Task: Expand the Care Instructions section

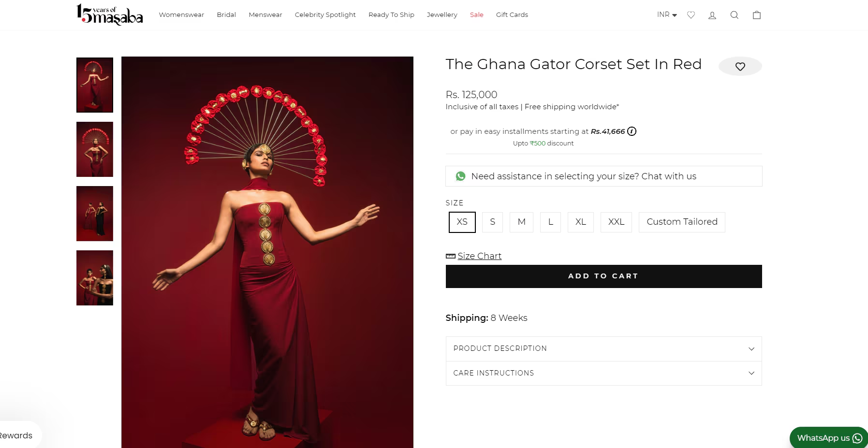Action: [603, 373]
